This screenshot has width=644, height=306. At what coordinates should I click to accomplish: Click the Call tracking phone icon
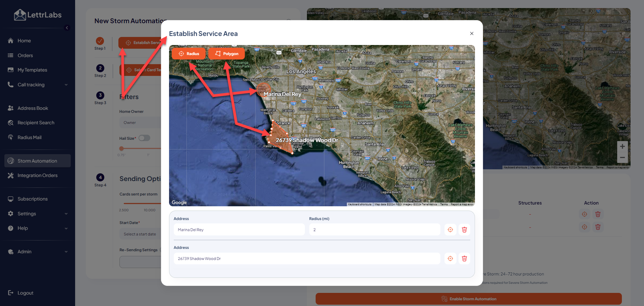(11, 84)
